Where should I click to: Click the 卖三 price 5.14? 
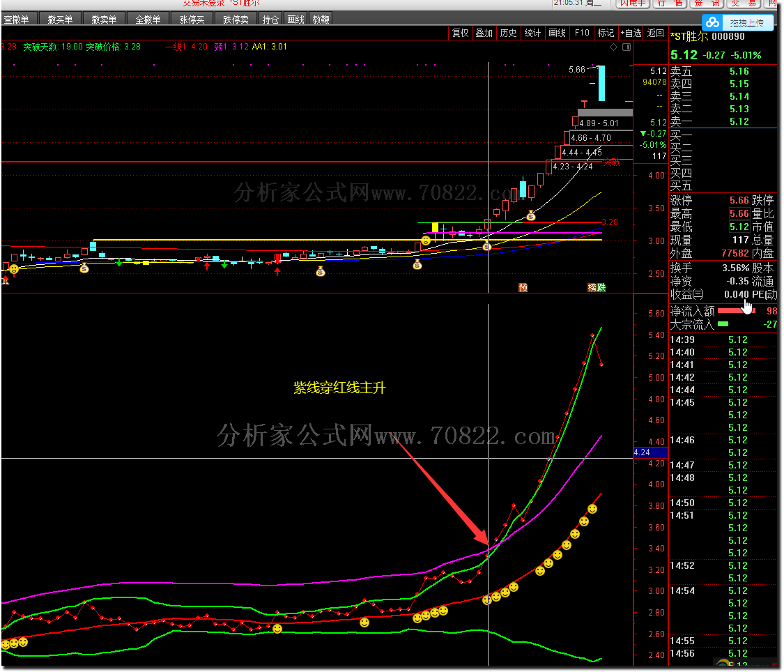[739, 96]
